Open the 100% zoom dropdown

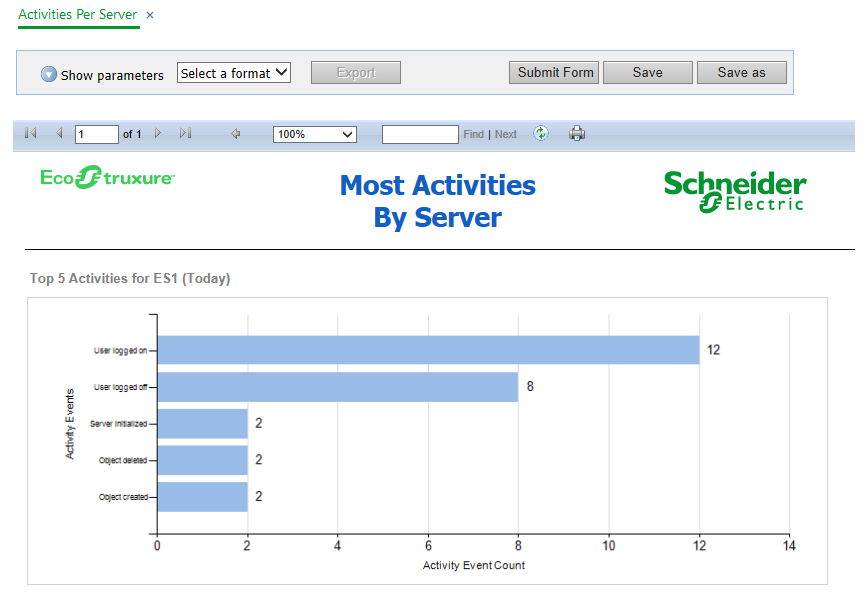[315, 134]
